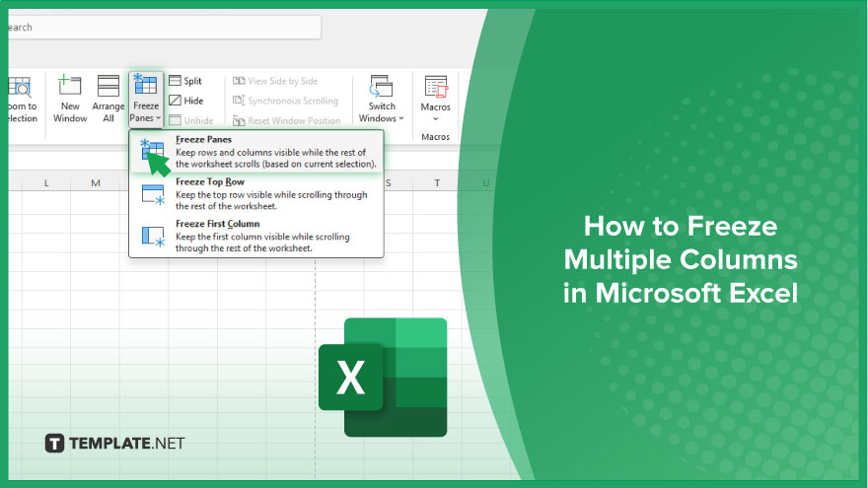Open the Freeze Panes dropdown button

(146, 100)
